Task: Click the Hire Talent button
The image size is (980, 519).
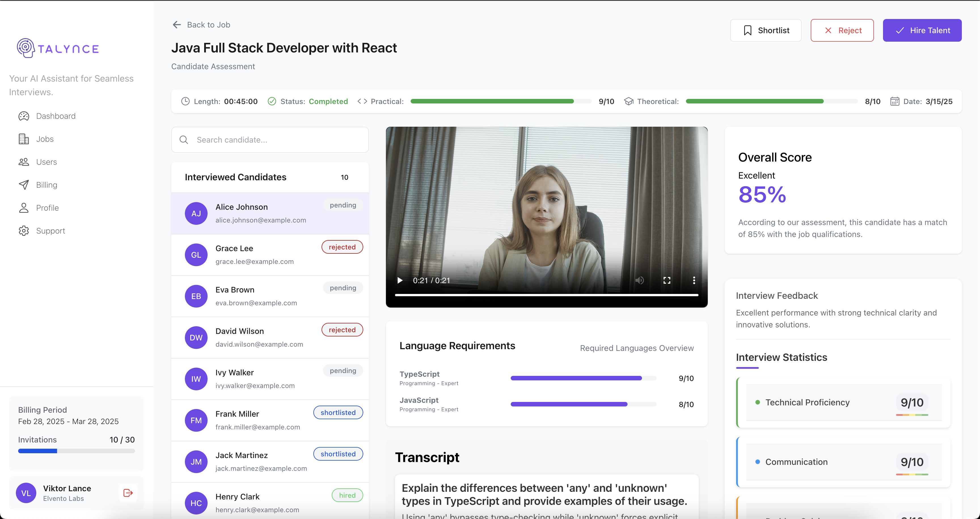Action: (x=922, y=30)
